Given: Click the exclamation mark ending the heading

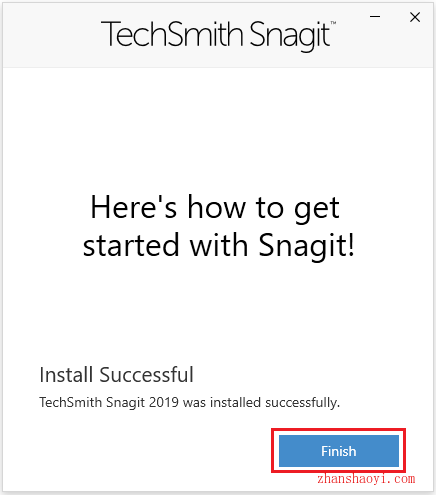Looking at the screenshot, I should point(351,244).
